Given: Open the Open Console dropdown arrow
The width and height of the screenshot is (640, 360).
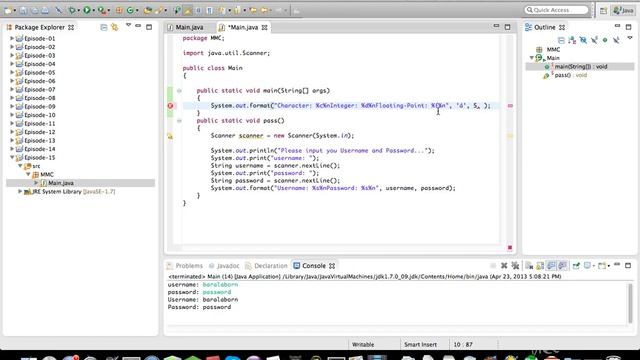Looking at the screenshot, I should (x=608, y=266).
